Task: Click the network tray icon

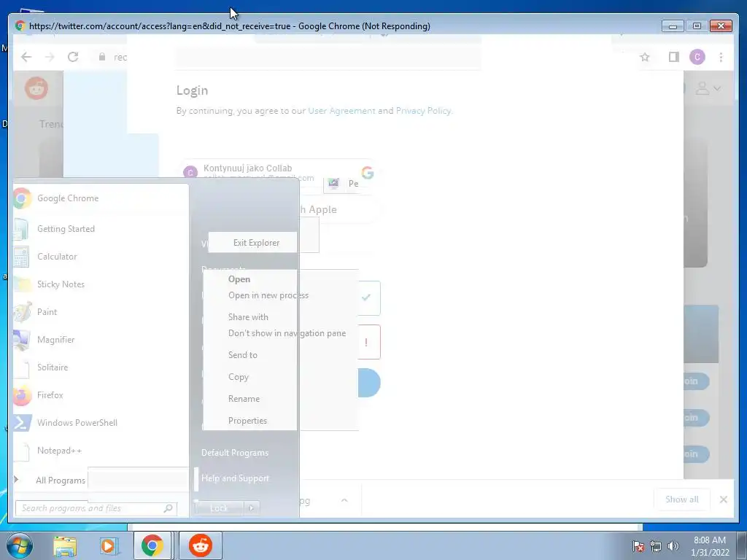Action: click(x=656, y=546)
